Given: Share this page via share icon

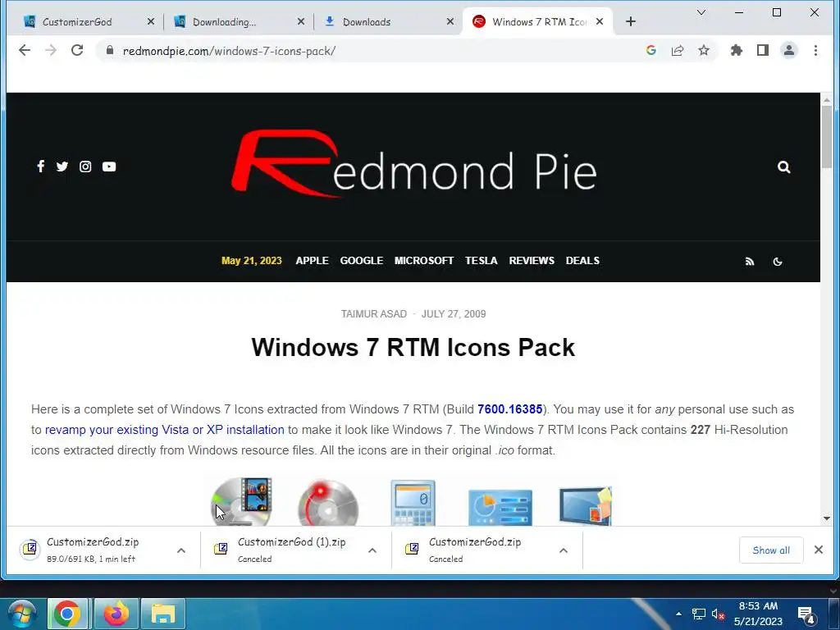Looking at the screenshot, I should 677,50.
